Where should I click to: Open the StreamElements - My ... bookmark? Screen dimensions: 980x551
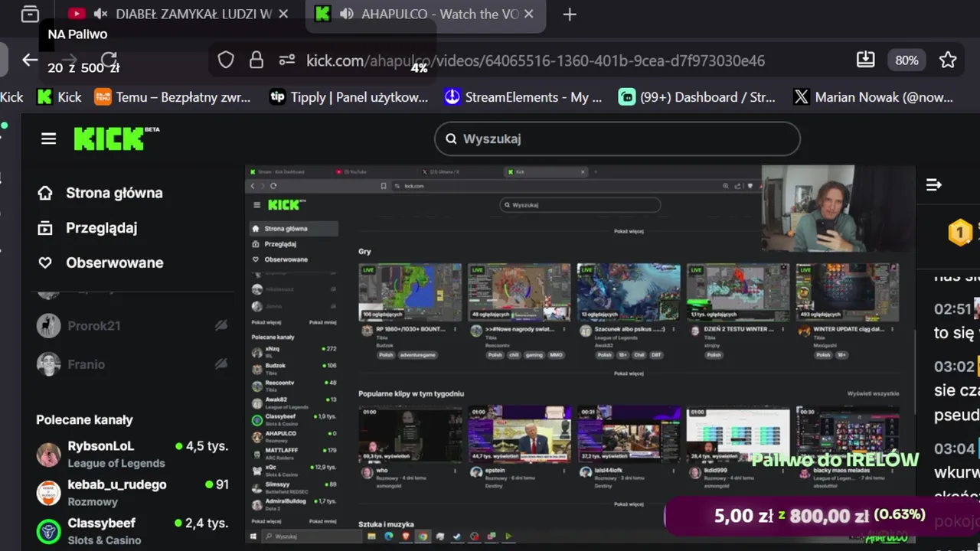524,97
